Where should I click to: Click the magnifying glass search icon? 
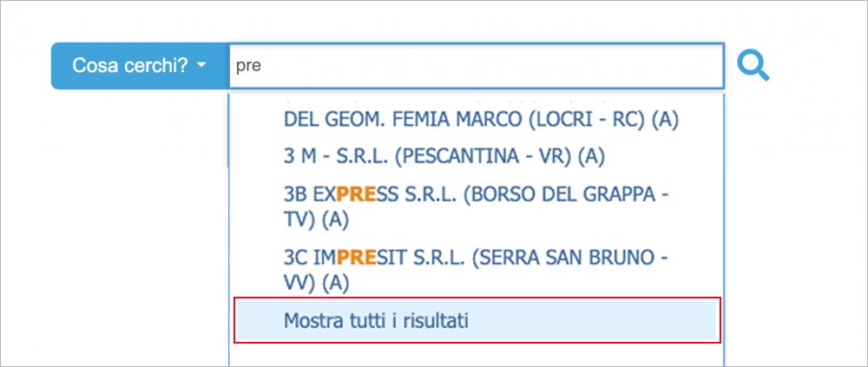click(753, 65)
